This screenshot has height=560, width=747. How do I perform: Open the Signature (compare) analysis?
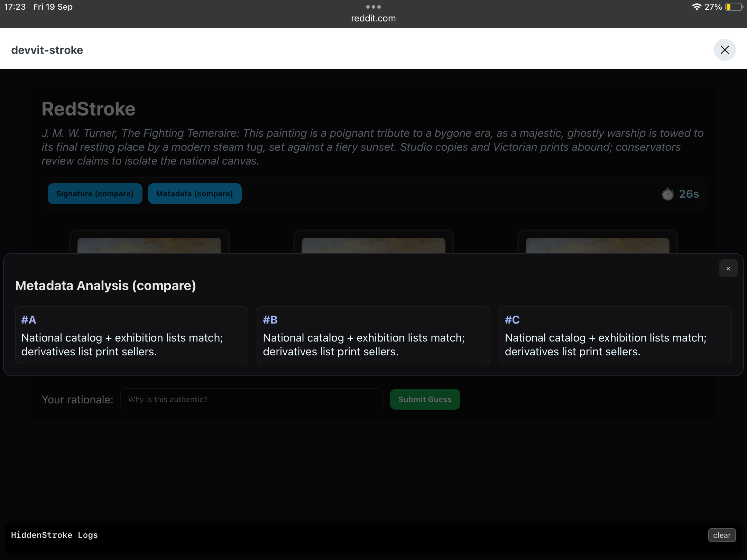pos(95,194)
